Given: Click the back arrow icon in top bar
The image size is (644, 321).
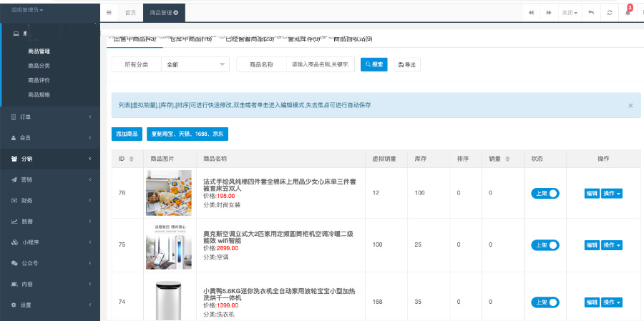Looking at the screenshot, I should pyautogui.click(x=590, y=13).
